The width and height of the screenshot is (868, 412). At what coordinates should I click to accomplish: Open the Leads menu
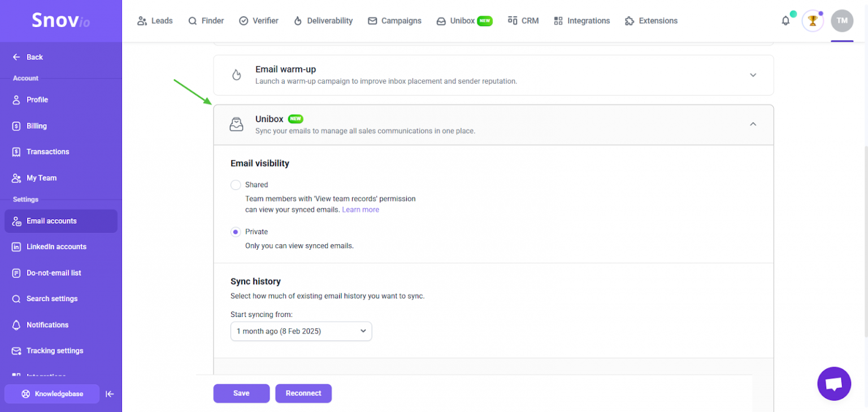(155, 21)
